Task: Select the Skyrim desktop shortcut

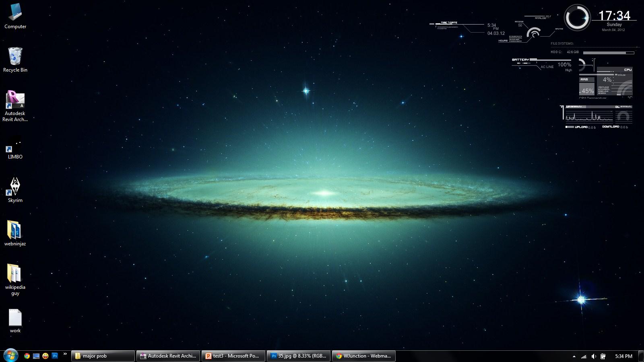Action: click(x=15, y=189)
